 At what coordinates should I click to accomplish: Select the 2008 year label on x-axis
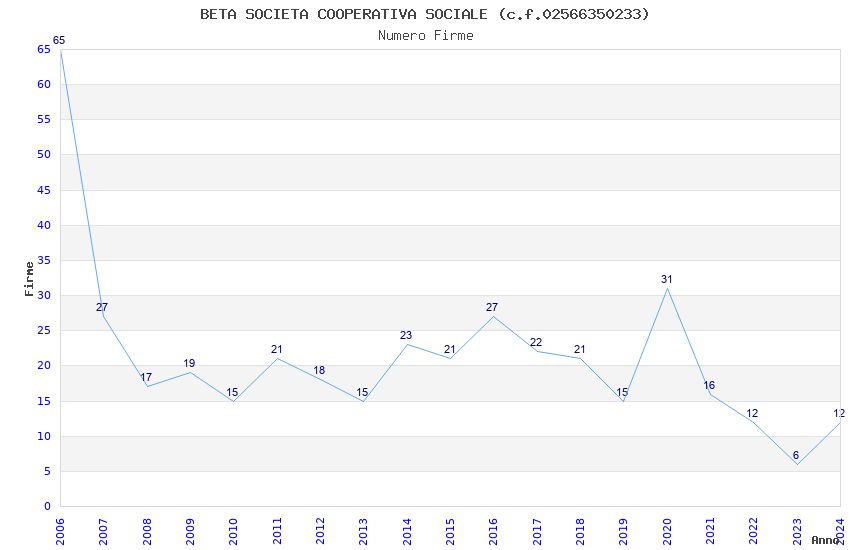click(x=146, y=532)
